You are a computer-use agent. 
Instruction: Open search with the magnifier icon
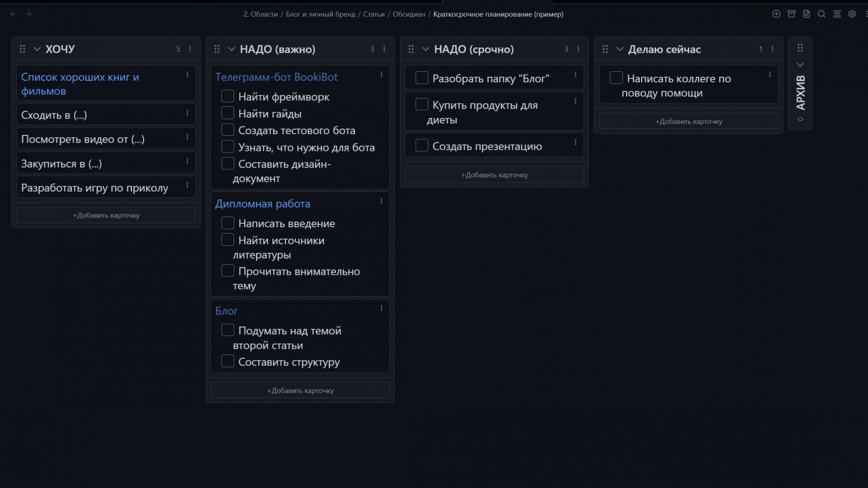pyautogui.click(x=822, y=14)
